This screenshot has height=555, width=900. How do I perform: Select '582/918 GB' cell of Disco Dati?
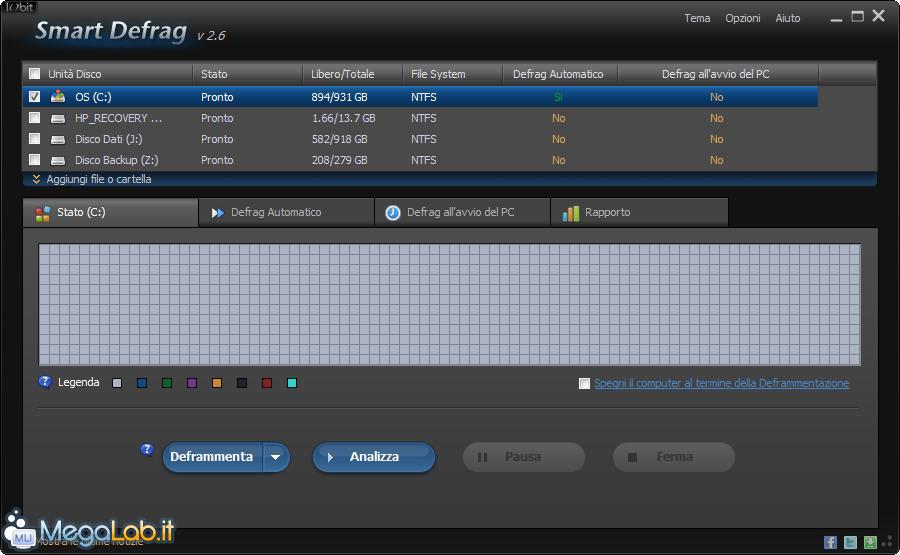click(x=339, y=139)
